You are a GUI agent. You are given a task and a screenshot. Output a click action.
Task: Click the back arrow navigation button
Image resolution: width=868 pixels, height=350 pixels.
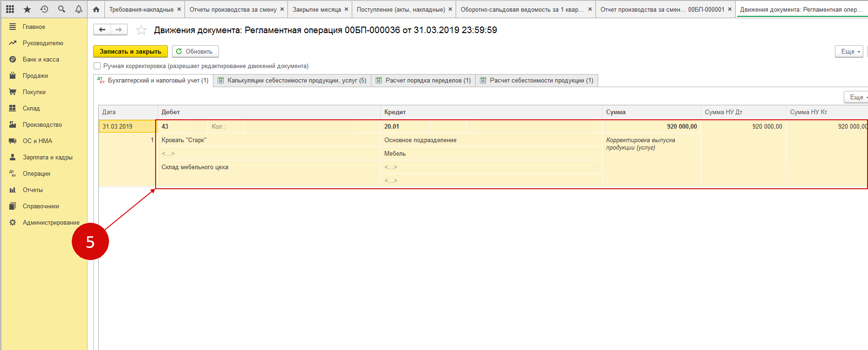pyautogui.click(x=102, y=30)
